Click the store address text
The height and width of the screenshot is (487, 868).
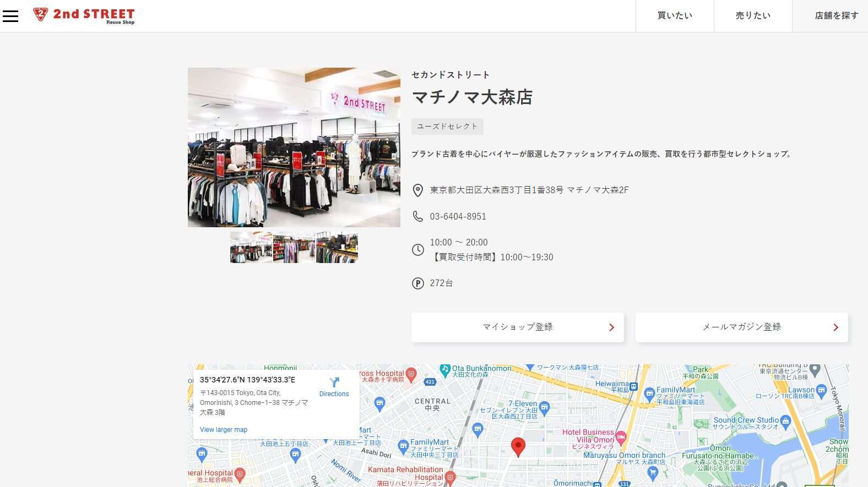(x=529, y=190)
